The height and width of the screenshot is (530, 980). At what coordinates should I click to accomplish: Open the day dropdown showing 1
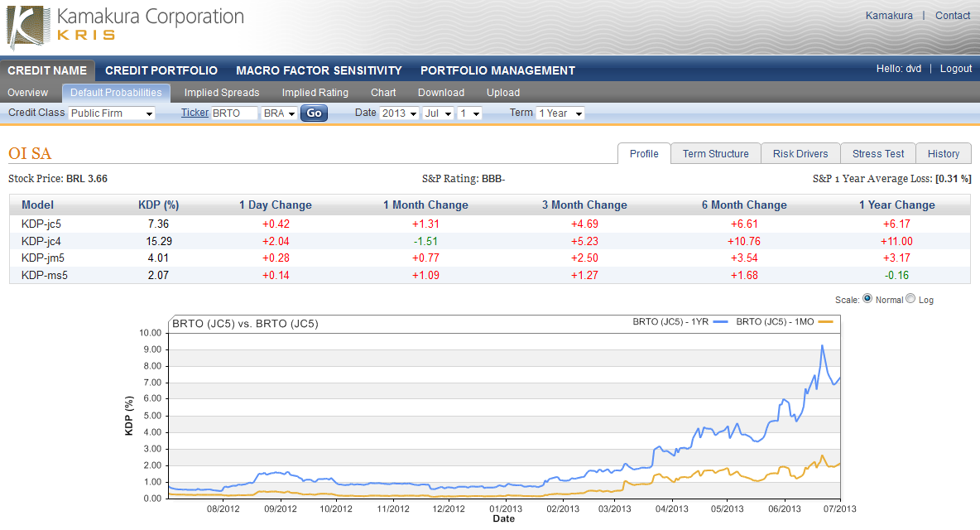tap(469, 113)
